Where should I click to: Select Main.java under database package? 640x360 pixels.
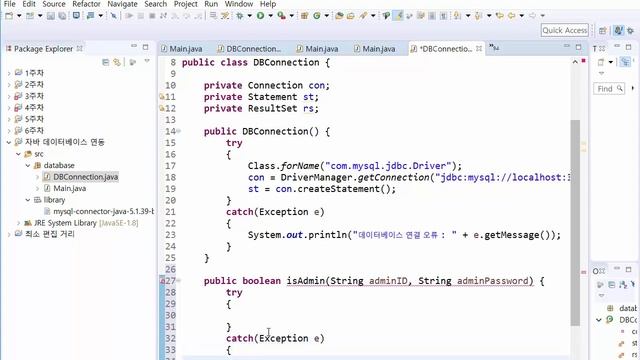click(69, 188)
